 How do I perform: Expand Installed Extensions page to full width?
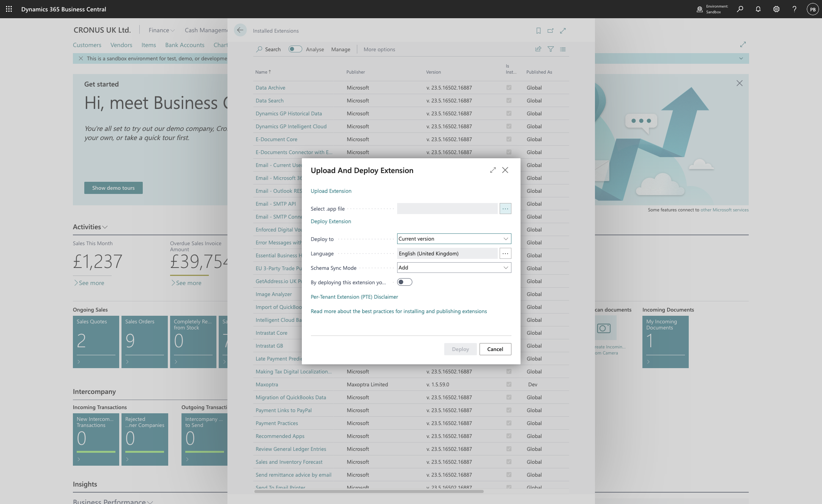coord(563,31)
